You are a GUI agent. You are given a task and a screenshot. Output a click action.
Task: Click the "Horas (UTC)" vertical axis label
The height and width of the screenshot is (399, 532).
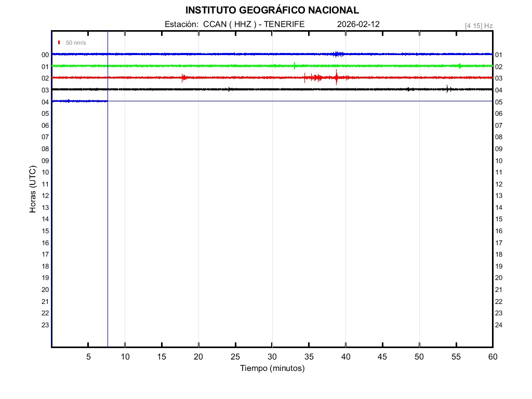(x=33, y=189)
